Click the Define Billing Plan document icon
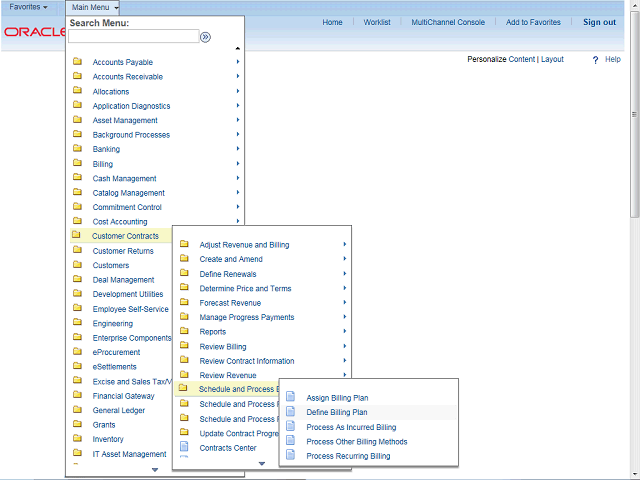640x480 pixels. [x=291, y=412]
